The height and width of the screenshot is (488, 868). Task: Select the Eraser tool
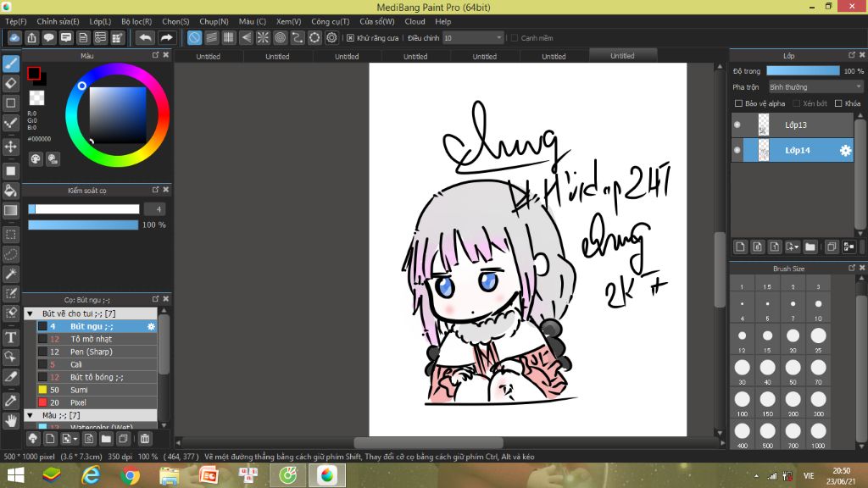tap(10, 84)
